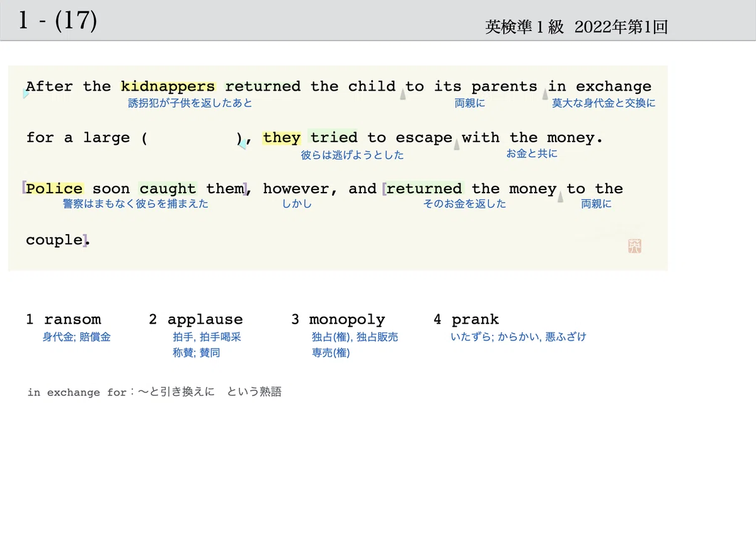Screen dimensions: 756x554
Task: Click annotation 'そのお金を返した'
Action: pyautogui.click(x=464, y=204)
